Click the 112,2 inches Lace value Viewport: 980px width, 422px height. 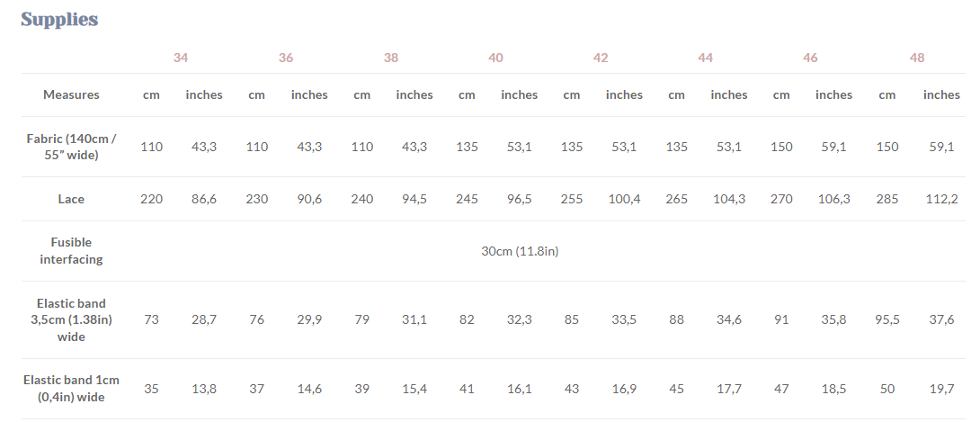pos(941,199)
